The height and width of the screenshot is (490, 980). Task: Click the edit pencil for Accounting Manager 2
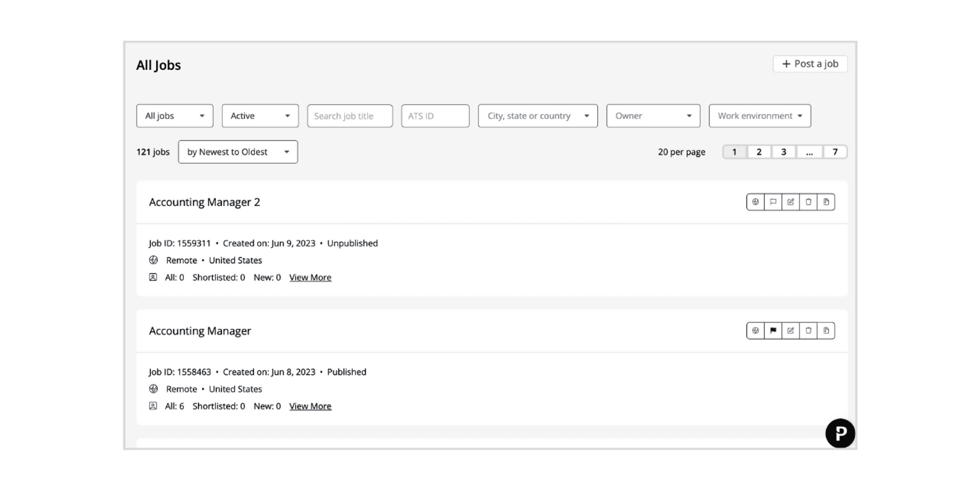(791, 202)
